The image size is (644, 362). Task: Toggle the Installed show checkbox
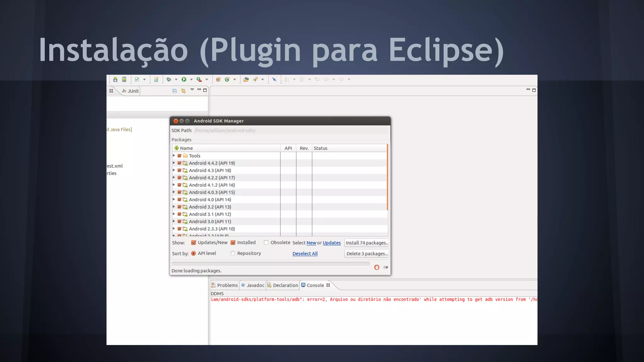(x=233, y=243)
